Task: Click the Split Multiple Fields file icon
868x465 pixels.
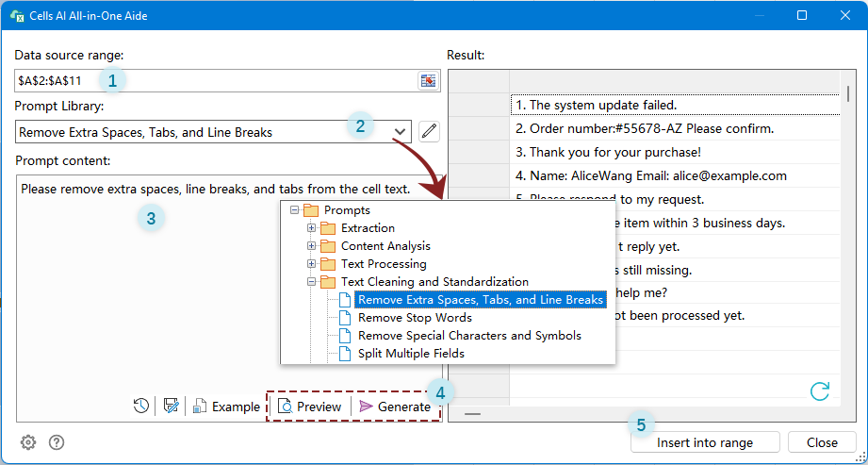Action: (345, 353)
